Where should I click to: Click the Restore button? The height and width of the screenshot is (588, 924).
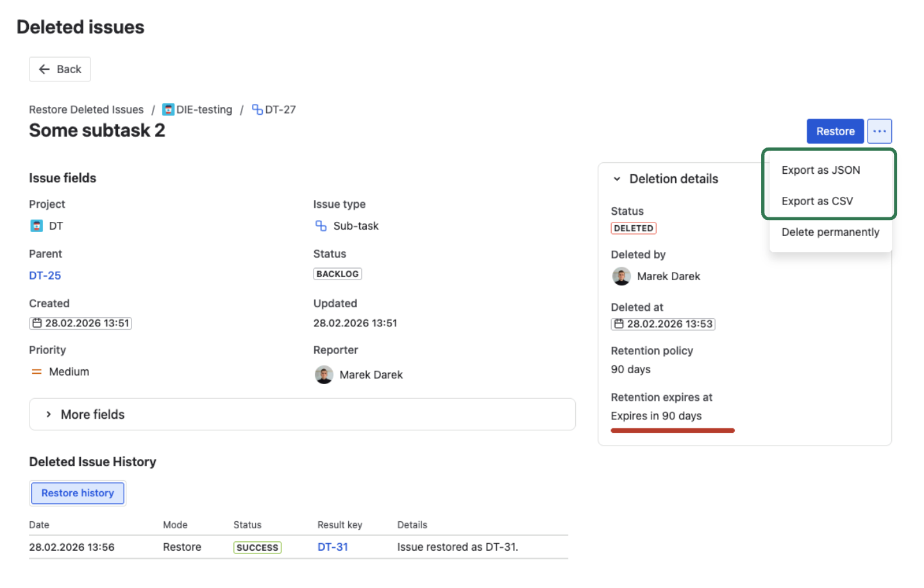pos(835,131)
